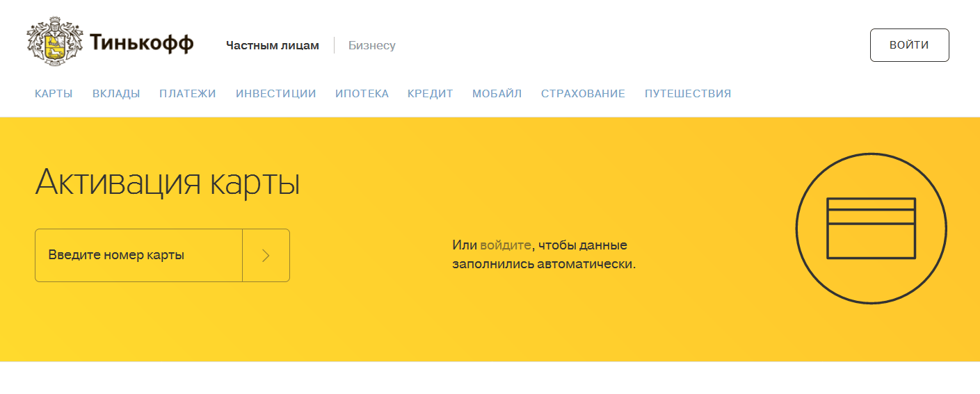
Task: Click the Тинькофф wordmark text
Action: pos(142,43)
